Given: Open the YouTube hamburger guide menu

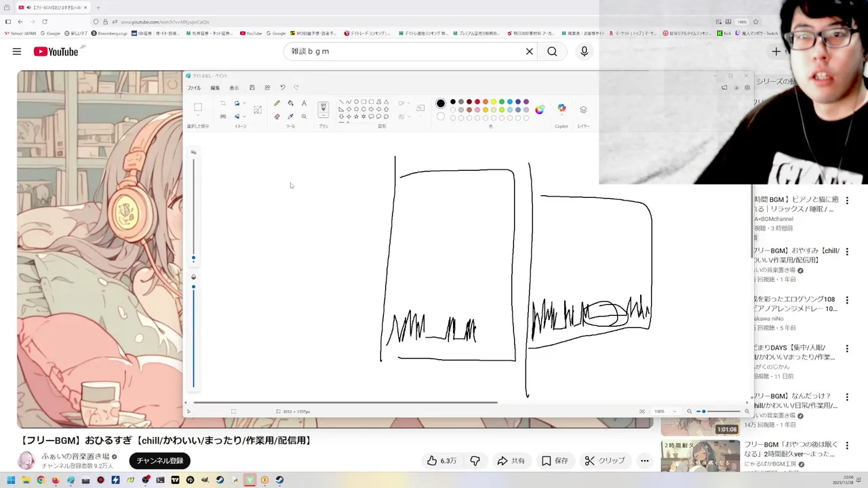Looking at the screenshot, I should click(17, 52).
